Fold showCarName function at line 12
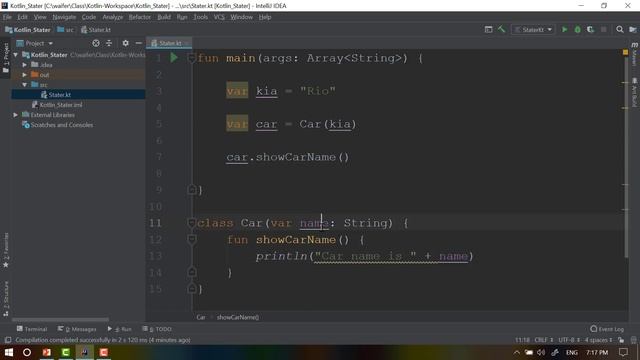This screenshot has width=640, height=360. [x=191, y=239]
